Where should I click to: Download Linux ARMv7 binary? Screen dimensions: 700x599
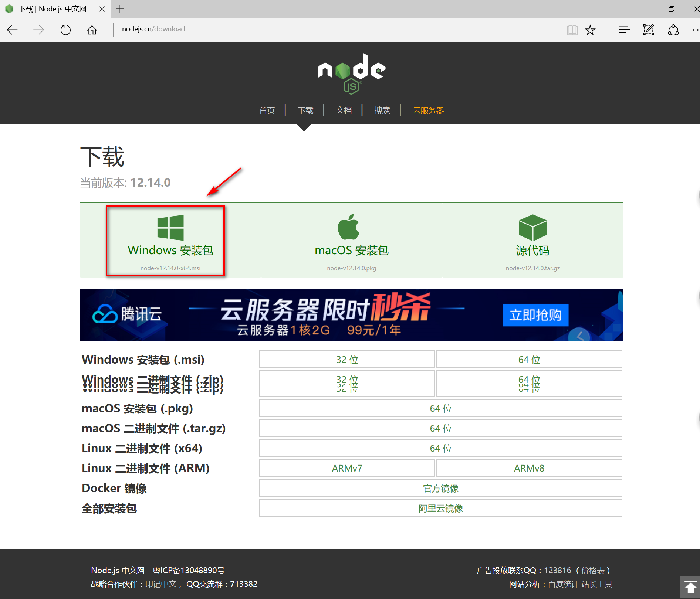pyautogui.click(x=347, y=468)
